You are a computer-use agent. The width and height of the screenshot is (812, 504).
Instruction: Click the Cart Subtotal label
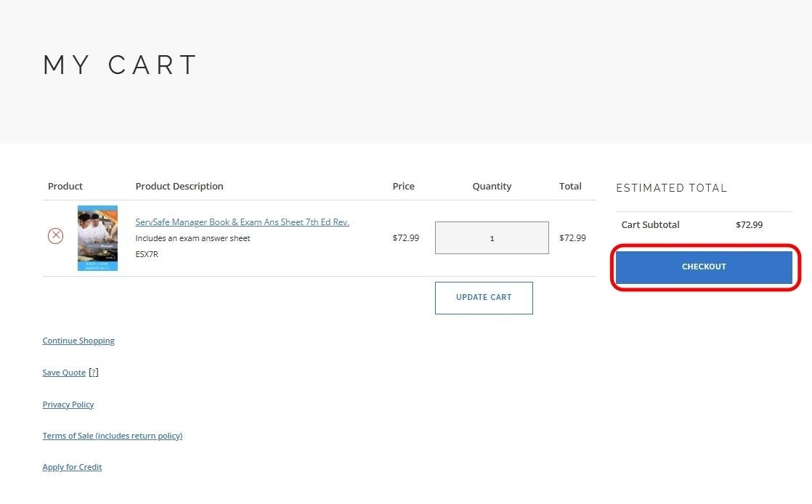(x=650, y=225)
